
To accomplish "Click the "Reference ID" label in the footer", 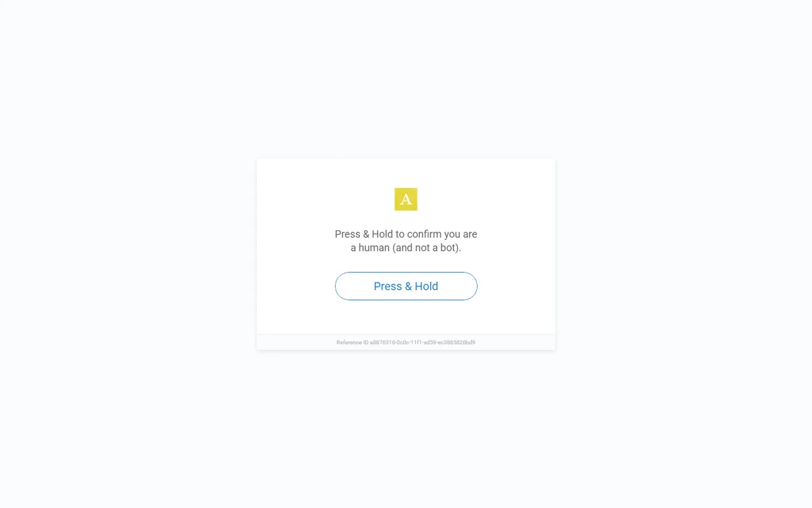I will (x=353, y=342).
